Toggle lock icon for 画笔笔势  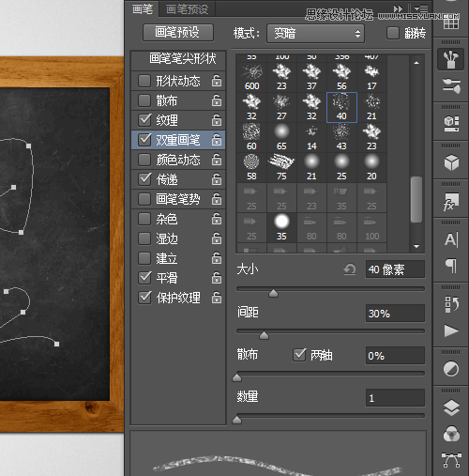[217, 199]
